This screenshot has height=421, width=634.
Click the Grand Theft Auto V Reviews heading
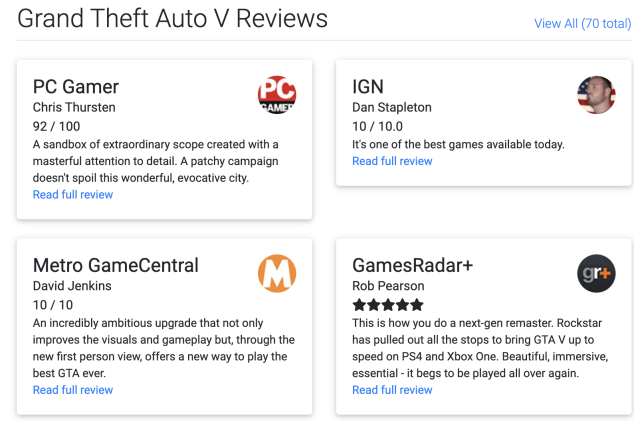pyautogui.click(x=172, y=19)
